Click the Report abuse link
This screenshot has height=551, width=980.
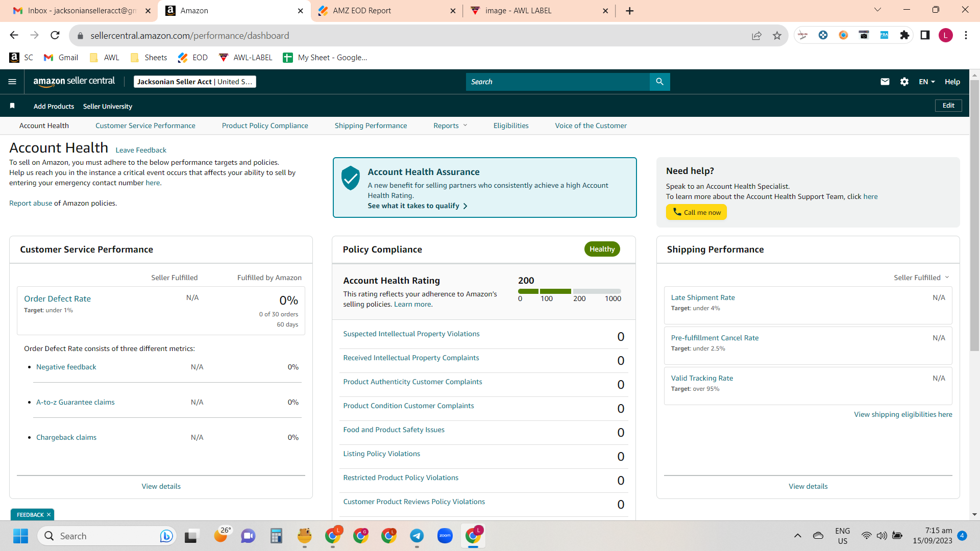pyautogui.click(x=31, y=203)
